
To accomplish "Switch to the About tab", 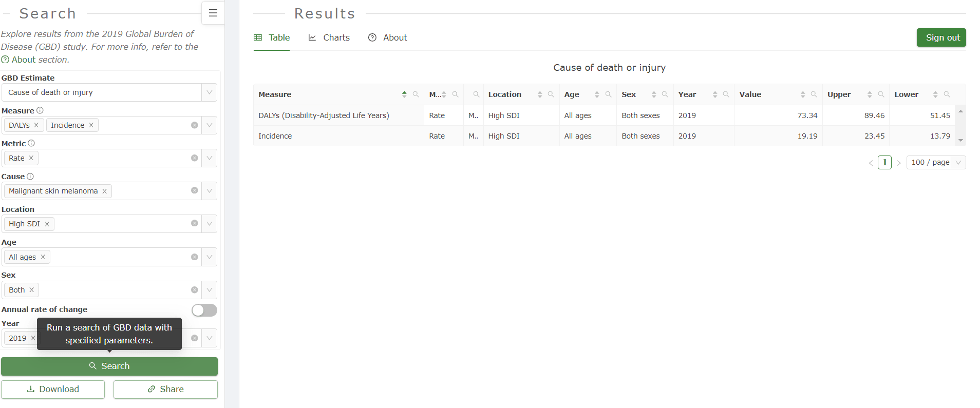I will pyautogui.click(x=387, y=37).
